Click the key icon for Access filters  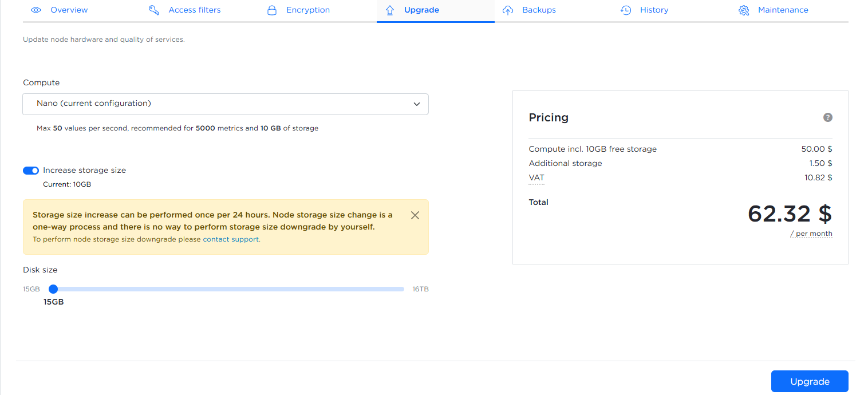153,10
